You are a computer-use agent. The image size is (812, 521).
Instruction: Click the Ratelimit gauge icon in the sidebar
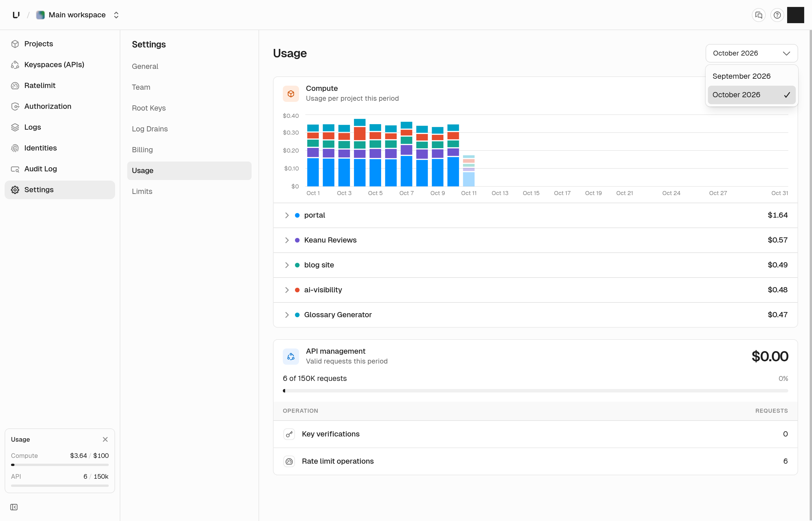(x=15, y=86)
